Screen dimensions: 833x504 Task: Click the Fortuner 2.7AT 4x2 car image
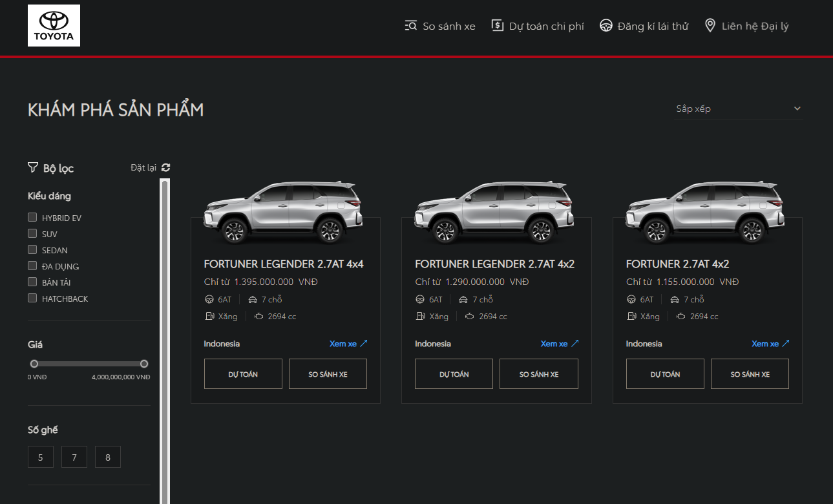click(x=708, y=212)
